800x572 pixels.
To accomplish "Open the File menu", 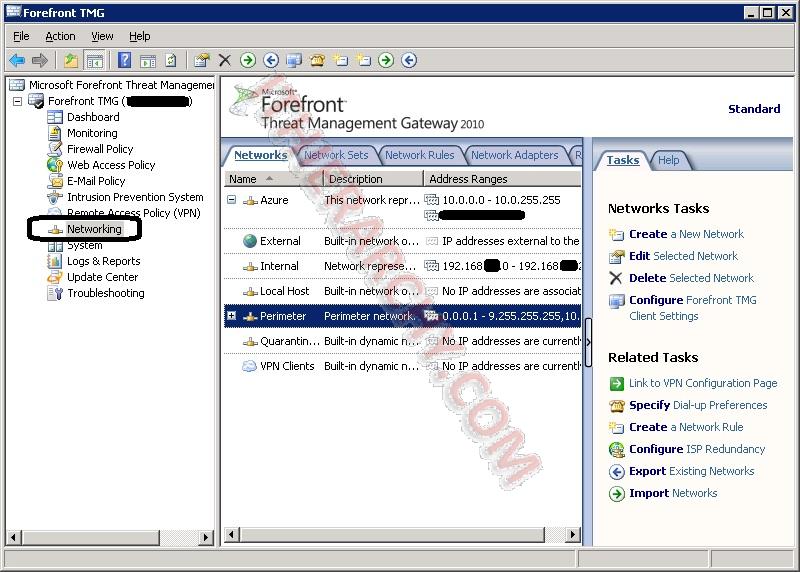I will click(x=21, y=36).
